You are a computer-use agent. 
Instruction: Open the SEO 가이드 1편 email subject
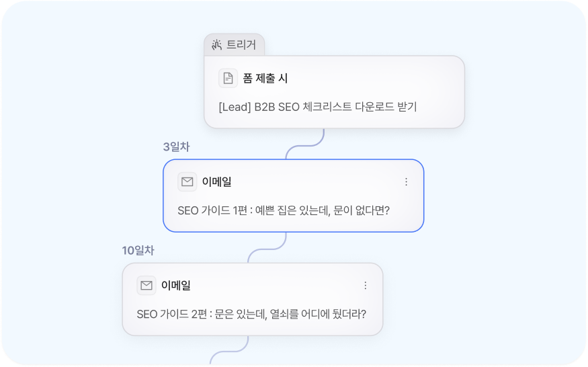pyautogui.click(x=284, y=210)
